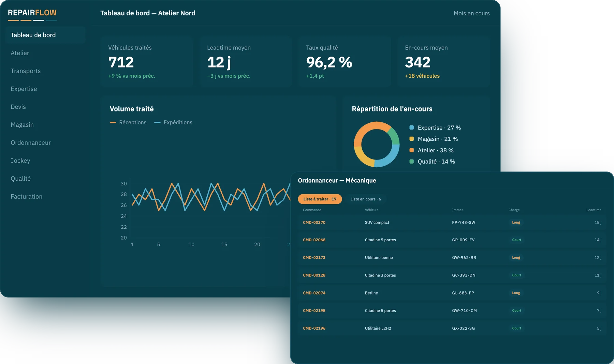The image size is (614, 364).
Task: Open Tableau de bord in sidebar
Action: (45, 35)
